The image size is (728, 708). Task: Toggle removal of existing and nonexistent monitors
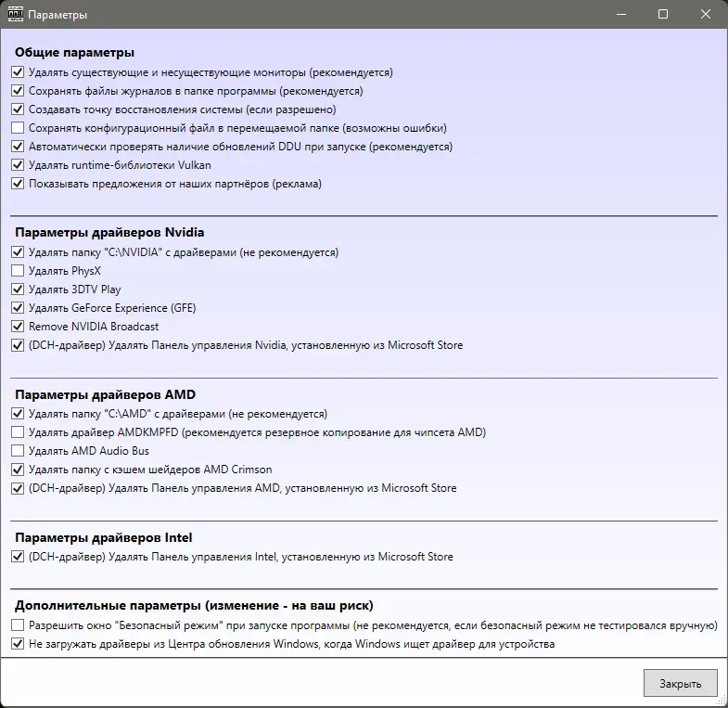18,72
